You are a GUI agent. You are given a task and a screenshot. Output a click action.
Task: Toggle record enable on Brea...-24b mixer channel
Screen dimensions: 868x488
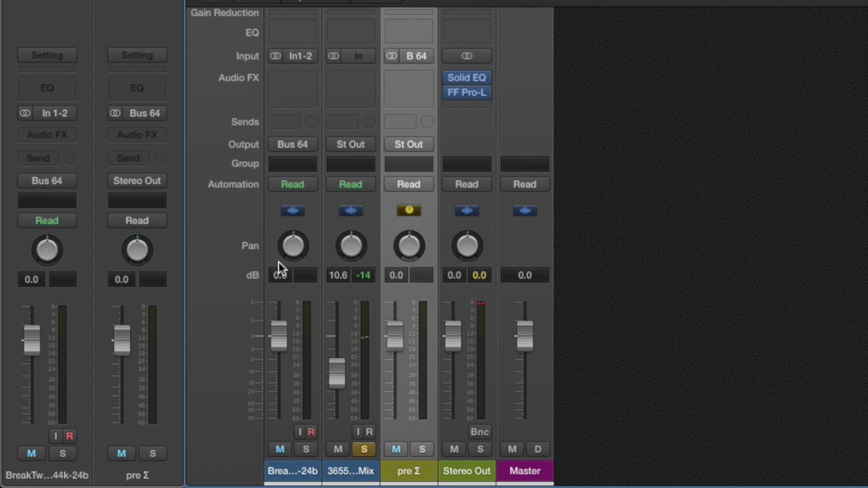tap(311, 432)
